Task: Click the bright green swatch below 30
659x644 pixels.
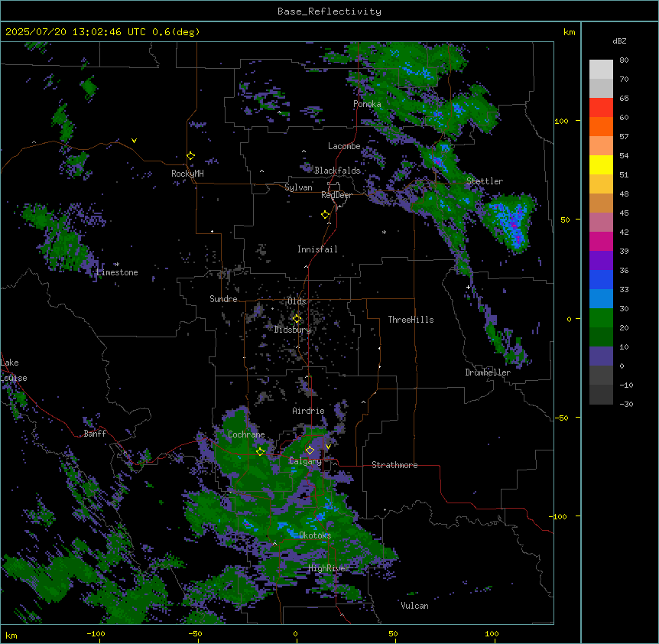Action: 601,318
